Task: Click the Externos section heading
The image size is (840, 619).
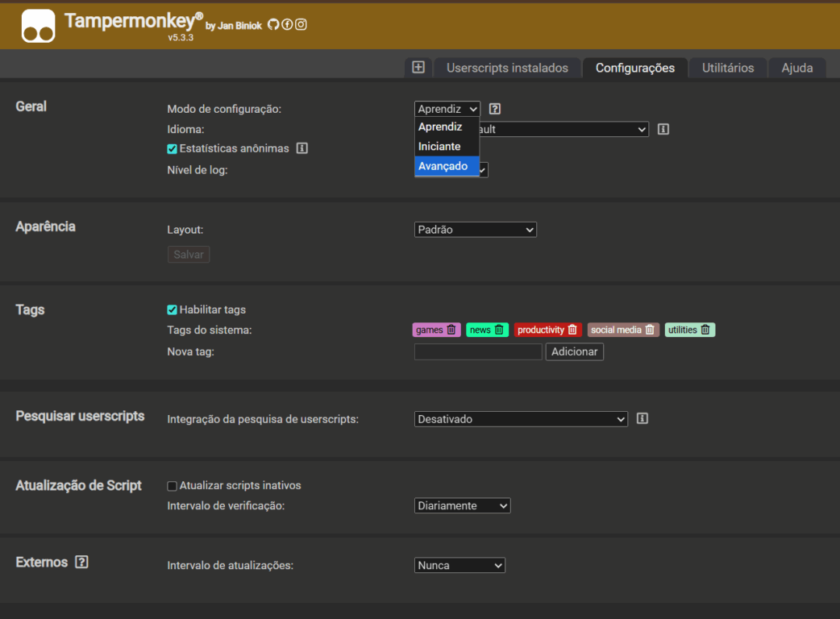Action: [42, 562]
